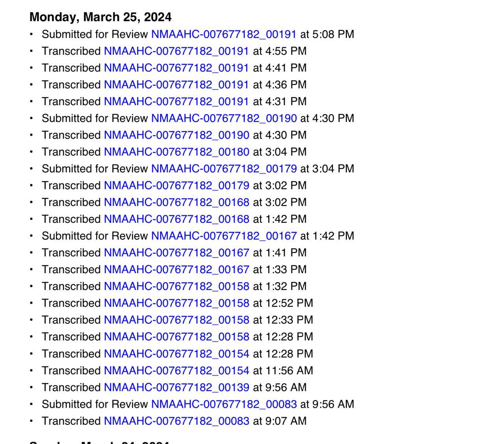Click the _00167 link transcribed at 1:33 PM
This screenshot has height=444, width=504.
176,270
